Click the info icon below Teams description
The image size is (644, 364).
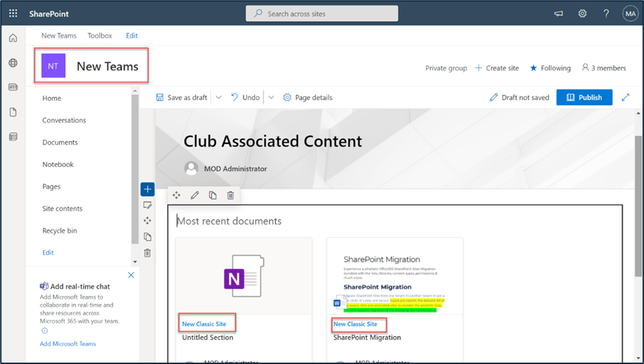[x=44, y=331]
